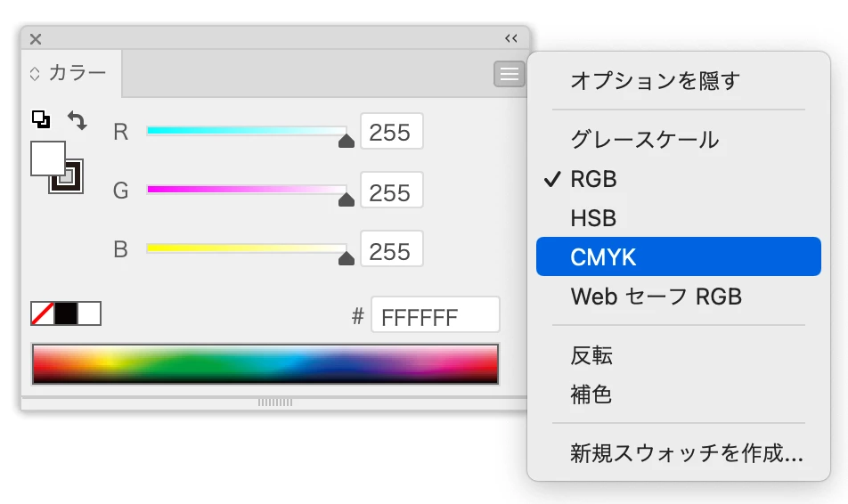Choose 反転 menu item

678,356
